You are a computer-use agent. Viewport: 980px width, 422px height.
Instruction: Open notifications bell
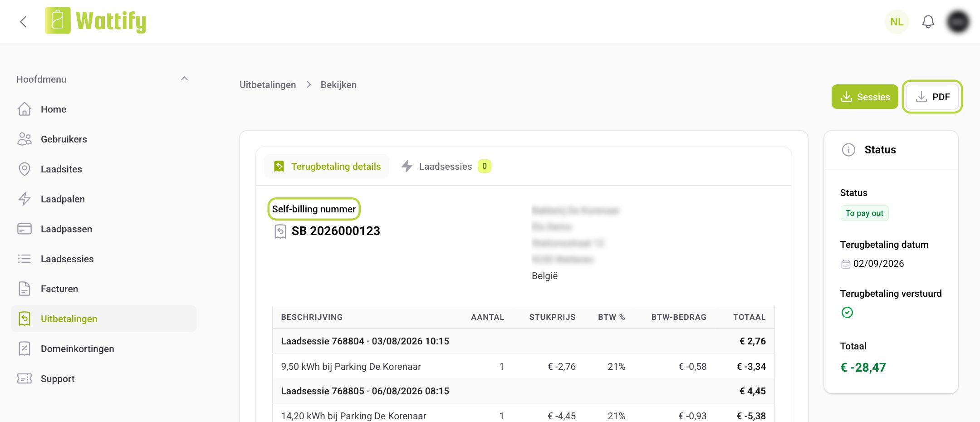tap(928, 22)
